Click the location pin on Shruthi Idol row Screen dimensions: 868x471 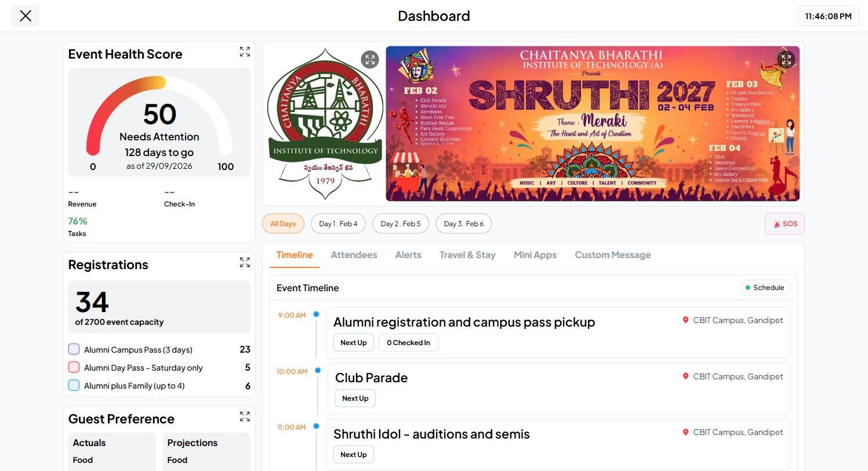click(x=685, y=432)
